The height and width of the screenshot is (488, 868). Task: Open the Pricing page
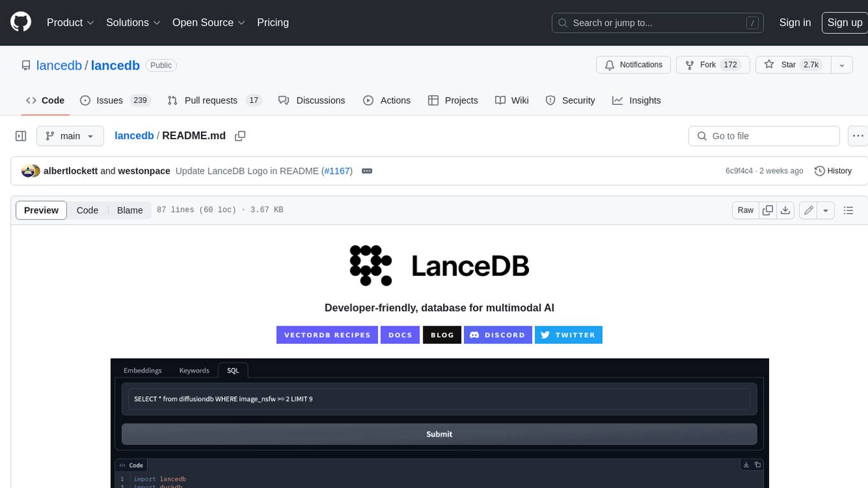[273, 22]
